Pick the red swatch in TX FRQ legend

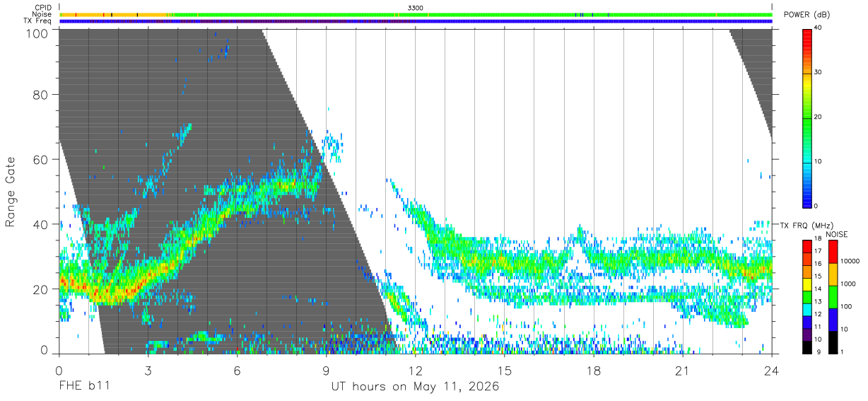(x=807, y=247)
